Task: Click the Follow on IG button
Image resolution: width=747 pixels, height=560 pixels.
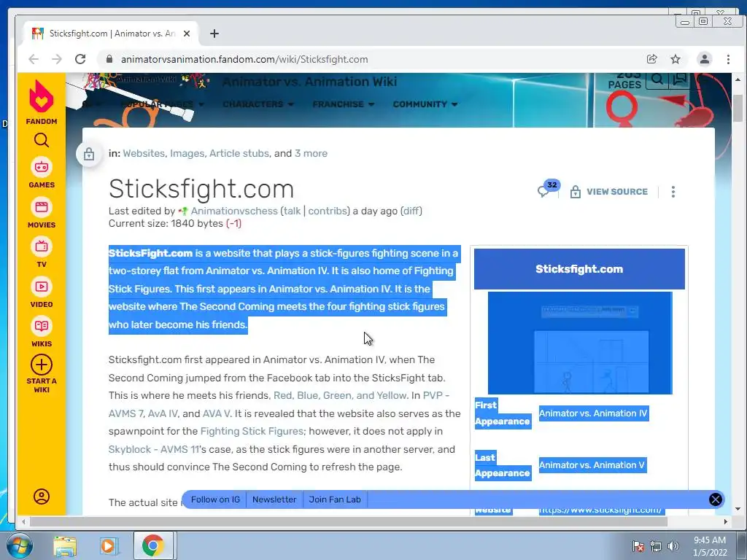Action: pyautogui.click(x=215, y=499)
